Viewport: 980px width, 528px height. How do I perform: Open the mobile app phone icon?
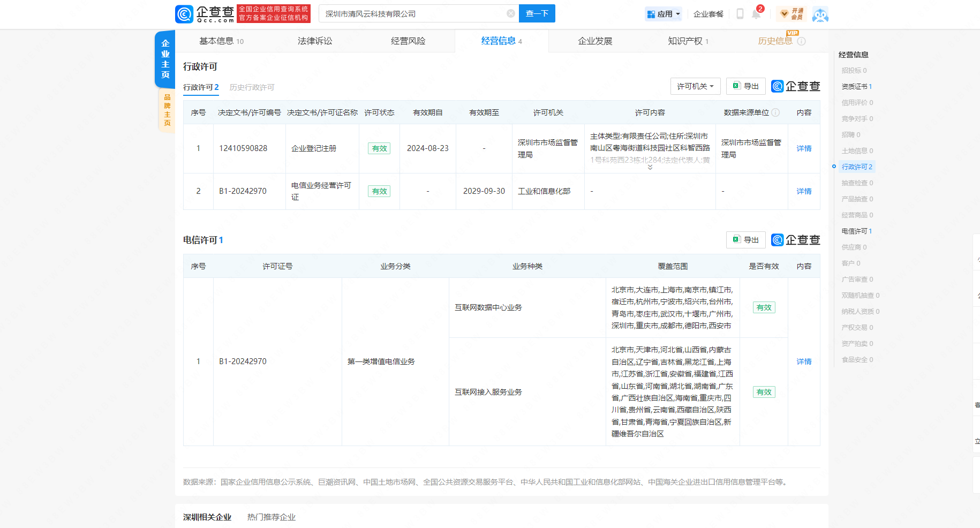click(740, 14)
